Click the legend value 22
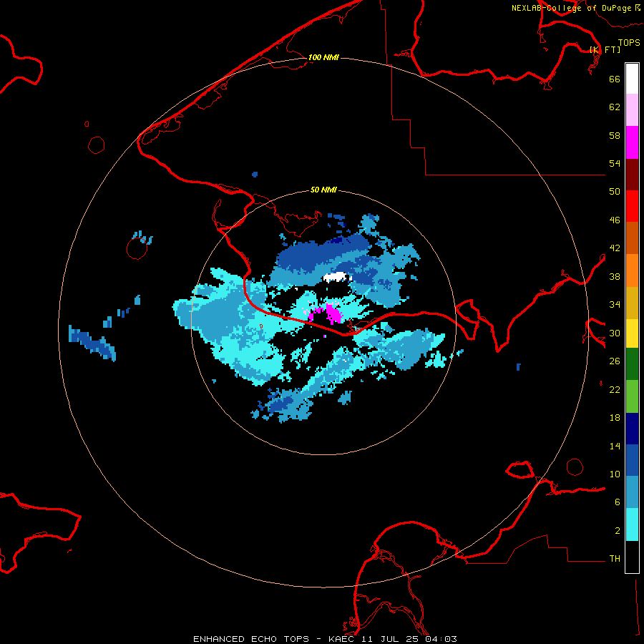This screenshot has width=644, height=644. click(x=615, y=390)
